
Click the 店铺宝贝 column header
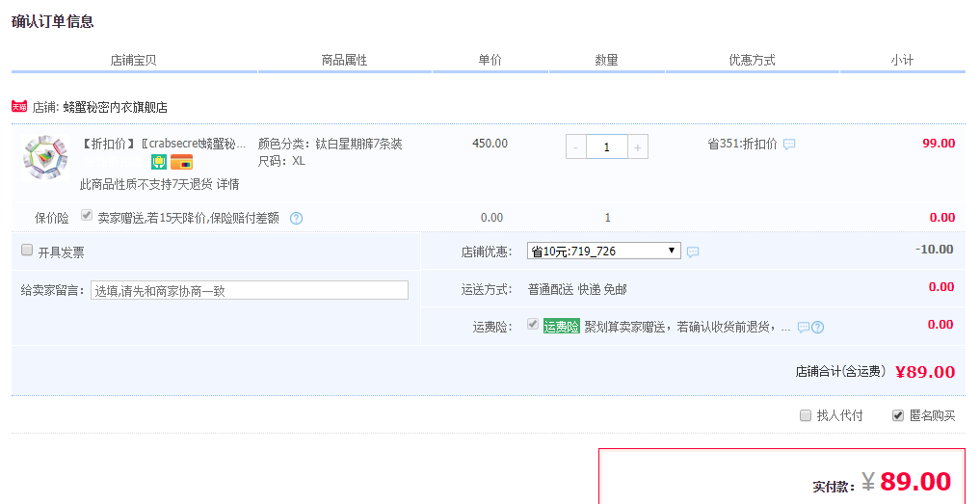(133, 60)
